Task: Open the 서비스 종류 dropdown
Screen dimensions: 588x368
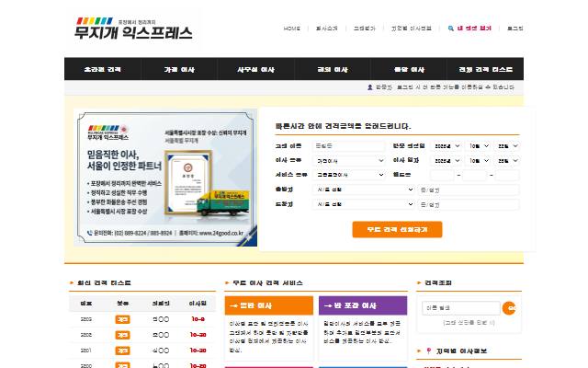Action: point(349,175)
